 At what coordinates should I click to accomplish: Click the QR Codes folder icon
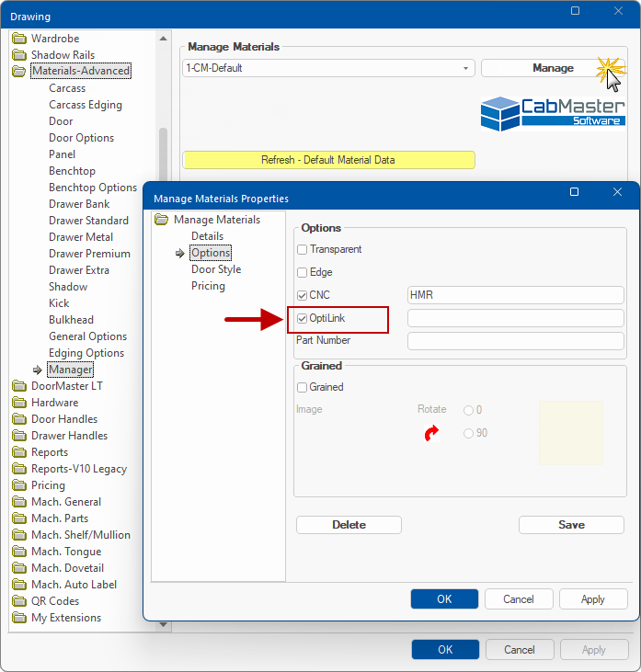(19, 601)
